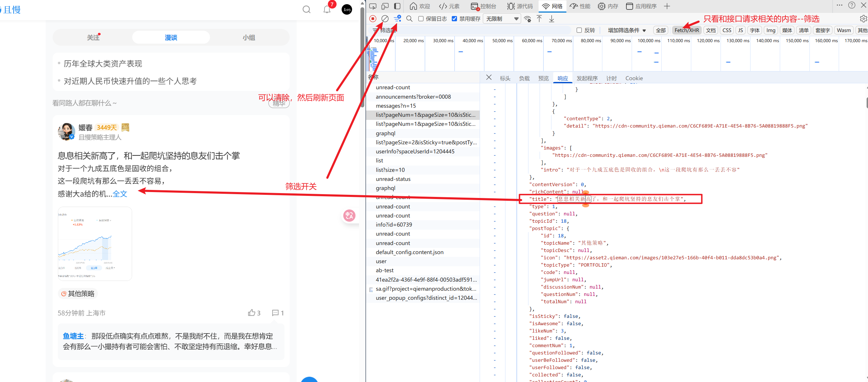Open network search magnifier

[x=410, y=19]
